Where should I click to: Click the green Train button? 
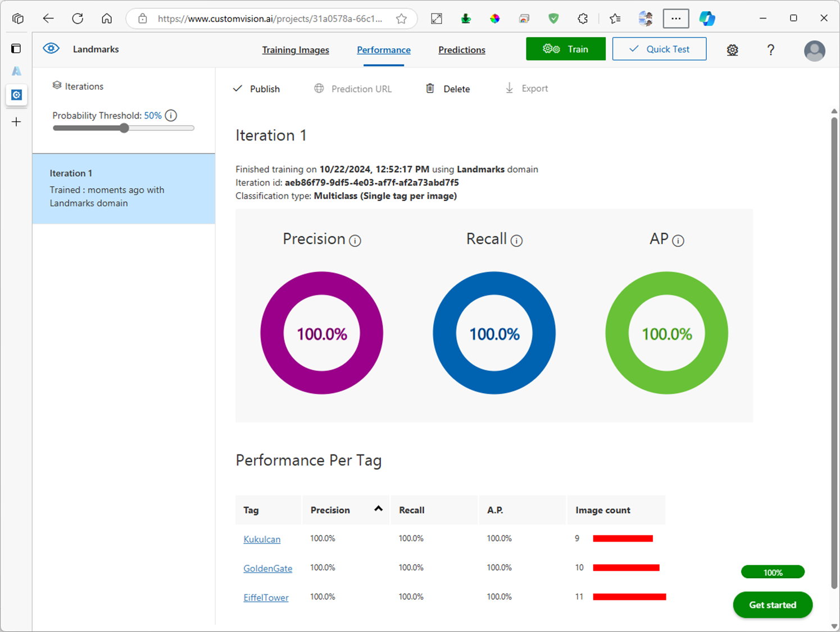point(566,49)
